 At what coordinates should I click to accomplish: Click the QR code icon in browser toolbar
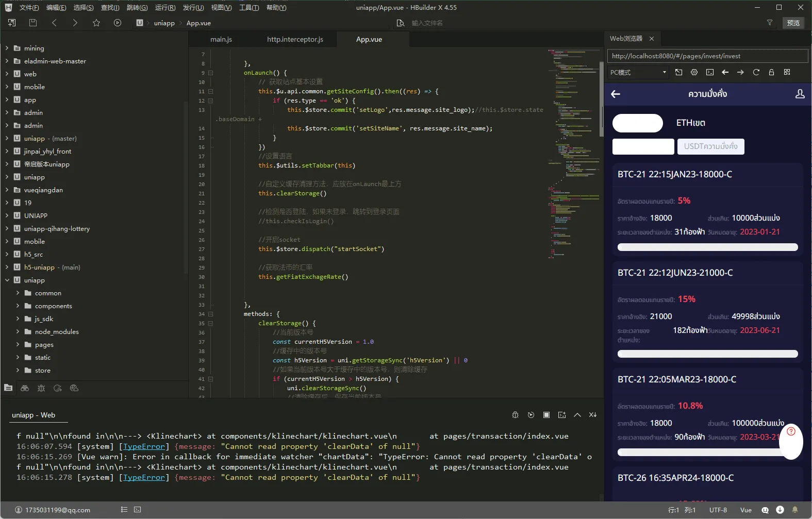pyautogui.click(x=787, y=72)
